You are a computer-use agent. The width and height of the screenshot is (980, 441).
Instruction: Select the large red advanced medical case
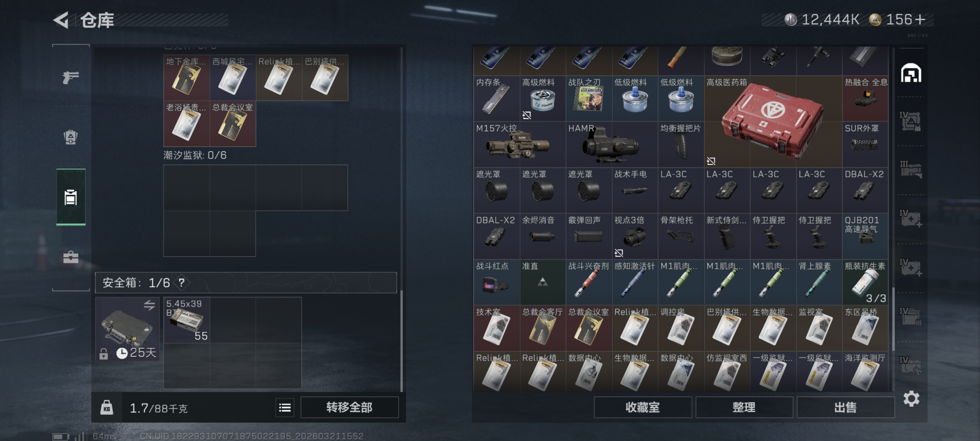[773, 122]
